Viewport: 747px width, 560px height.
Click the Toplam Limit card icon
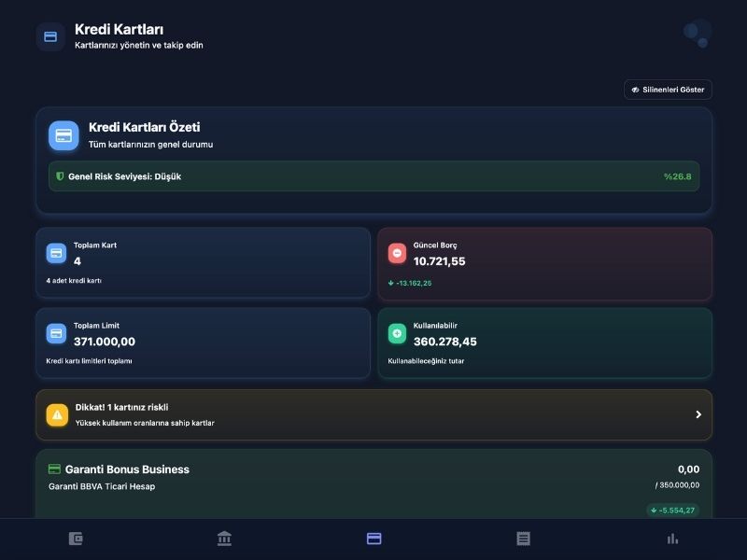[56, 333]
